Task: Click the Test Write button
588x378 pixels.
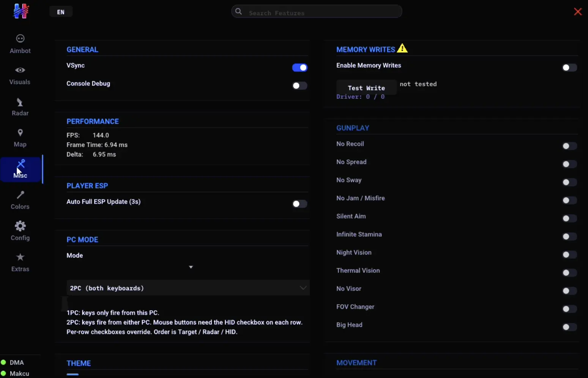Action: (366, 88)
